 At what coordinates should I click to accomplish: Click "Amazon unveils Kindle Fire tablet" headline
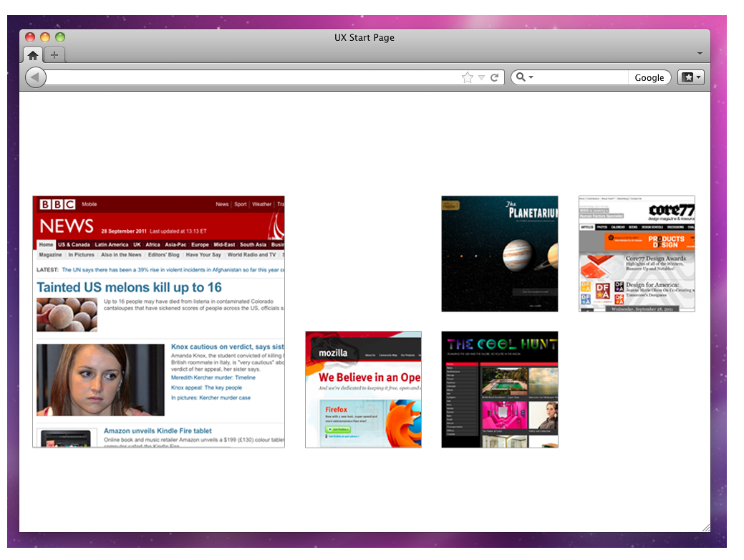pyautogui.click(x=158, y=431)
